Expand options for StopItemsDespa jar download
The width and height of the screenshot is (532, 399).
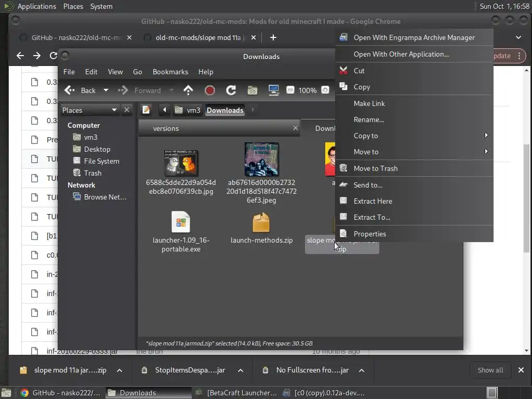click(241, 370)
